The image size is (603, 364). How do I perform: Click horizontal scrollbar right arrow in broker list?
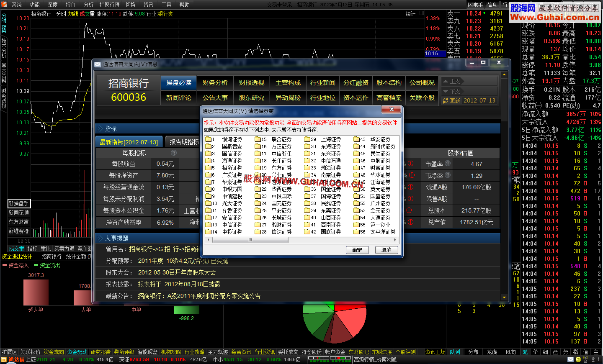(396, 240)
